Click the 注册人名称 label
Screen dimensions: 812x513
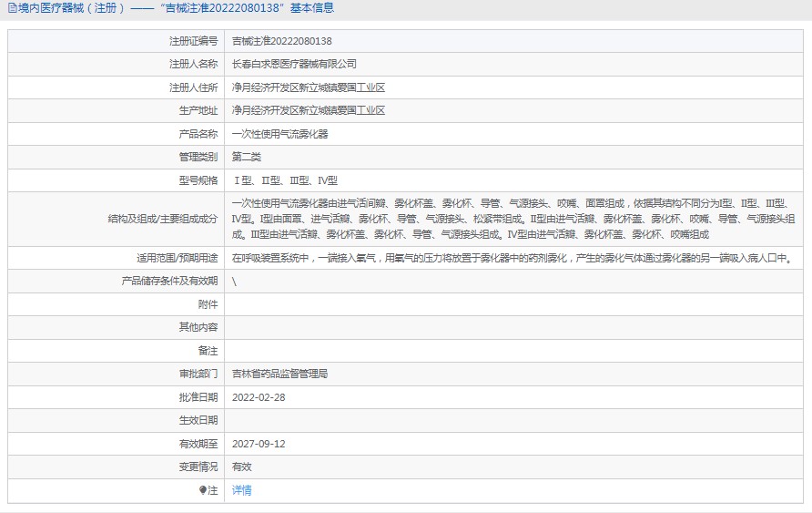click(x=193, y=65)
